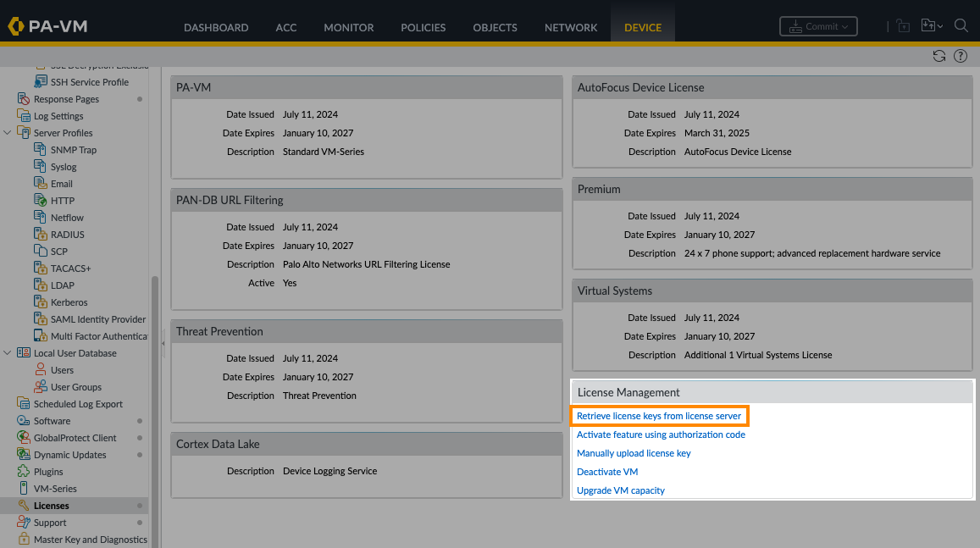
Task: Click Activate feature using authorization code
Action: 661,435
